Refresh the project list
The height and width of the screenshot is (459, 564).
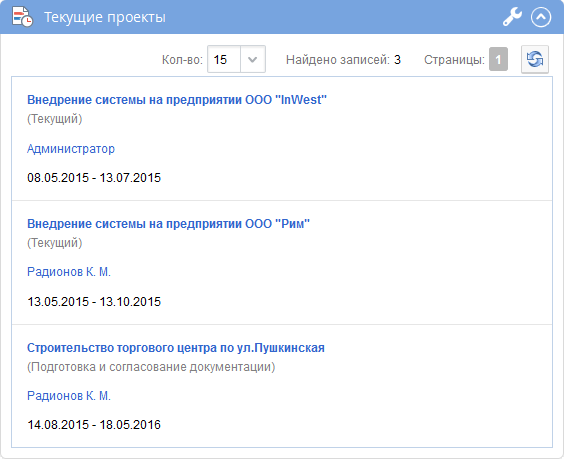[x=535, y=59]
